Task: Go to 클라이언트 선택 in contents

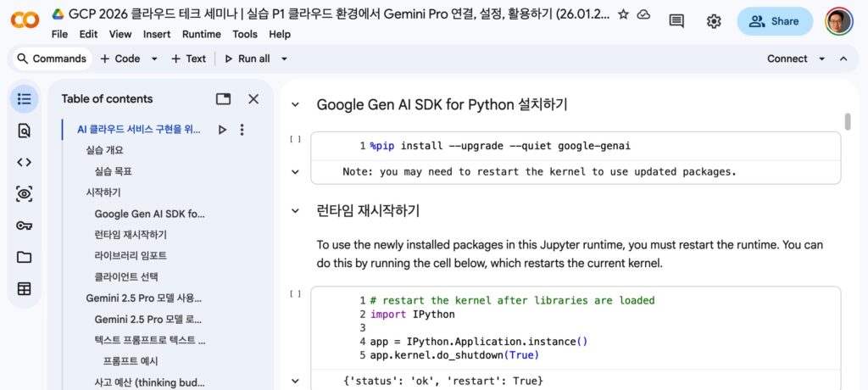Action: point(126,276)
